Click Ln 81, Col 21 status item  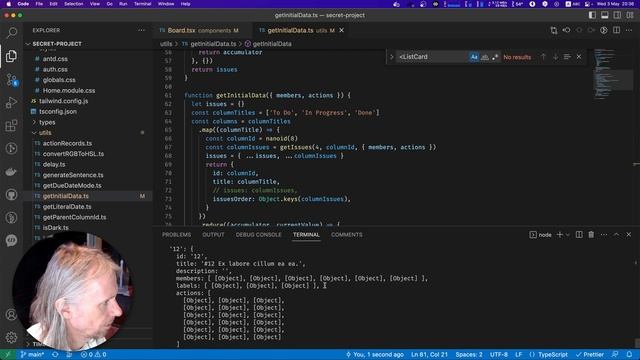click(x=429, y=354)
